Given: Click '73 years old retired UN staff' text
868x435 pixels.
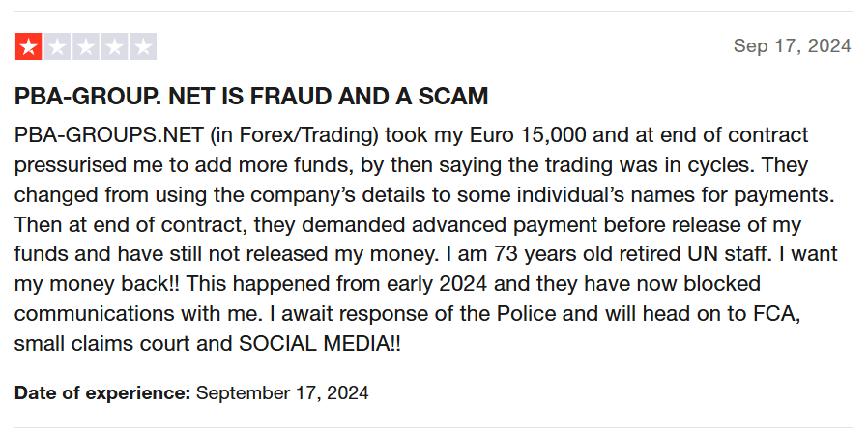Looking at the screenshot, I should (631, 254).
